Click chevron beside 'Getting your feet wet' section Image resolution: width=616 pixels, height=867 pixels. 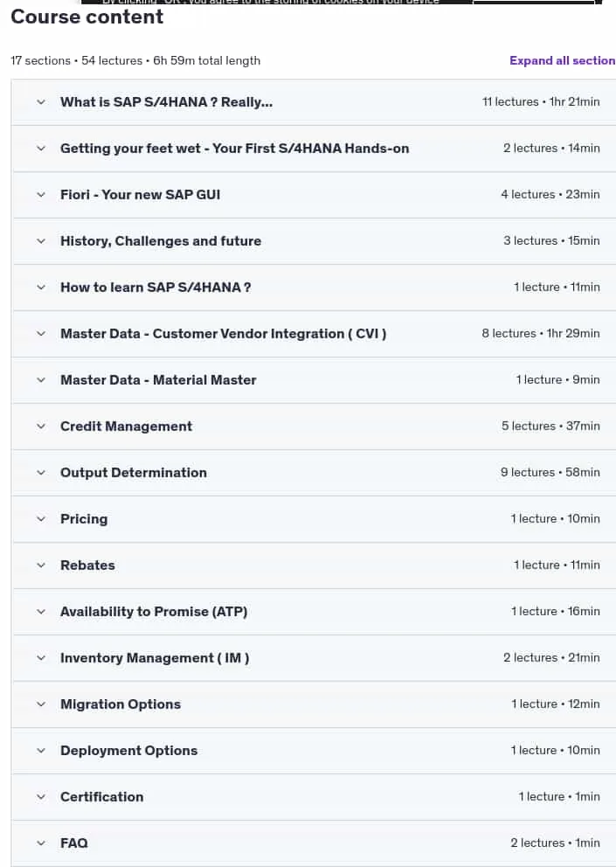tap(41, 149)
